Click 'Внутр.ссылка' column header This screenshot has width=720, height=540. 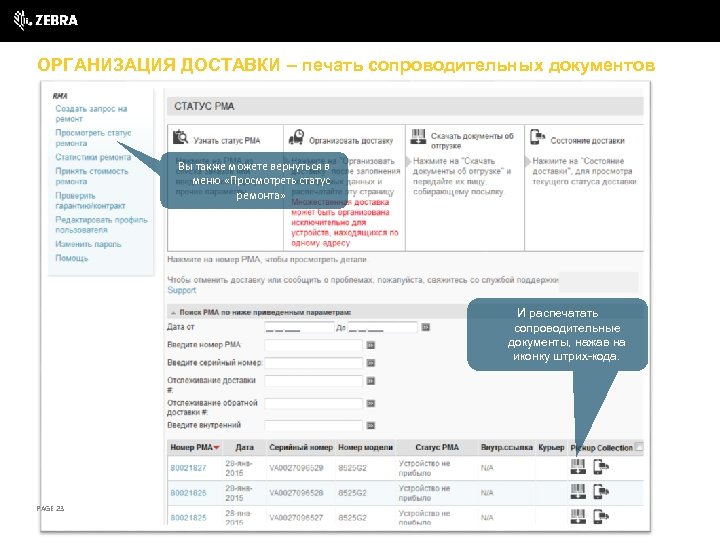point(506,447)
